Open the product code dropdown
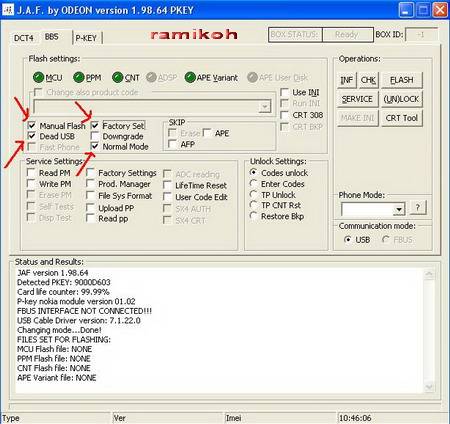 click(x=265, y=107)
